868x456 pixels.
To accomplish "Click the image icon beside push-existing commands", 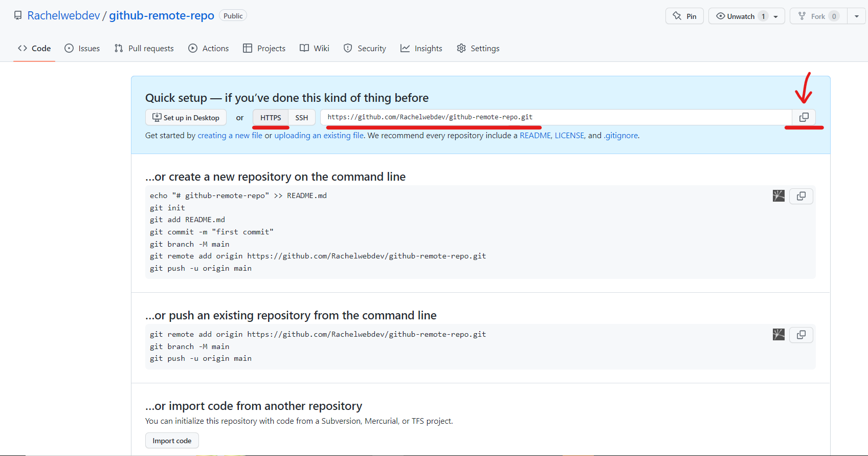I will pos(778,335).
